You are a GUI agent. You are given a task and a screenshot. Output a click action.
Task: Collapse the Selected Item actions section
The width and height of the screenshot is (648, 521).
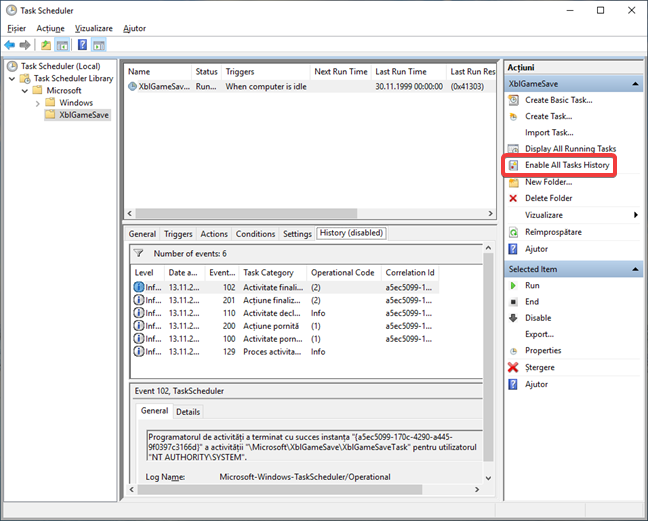tap(635, 269)
